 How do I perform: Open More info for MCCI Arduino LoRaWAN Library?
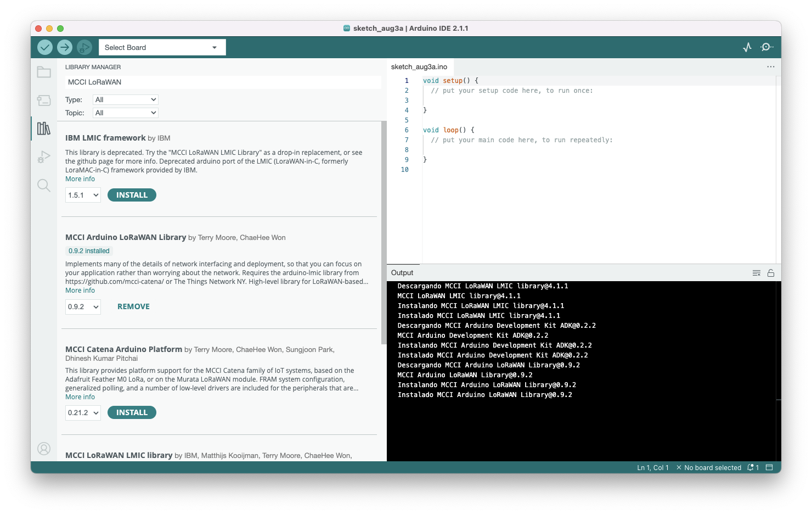(80, 290)
